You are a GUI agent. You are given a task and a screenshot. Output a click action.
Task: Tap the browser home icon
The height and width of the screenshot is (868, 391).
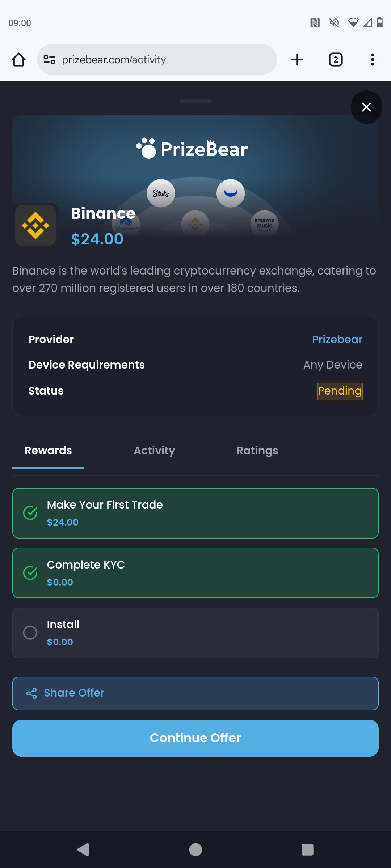click(19, 60)
